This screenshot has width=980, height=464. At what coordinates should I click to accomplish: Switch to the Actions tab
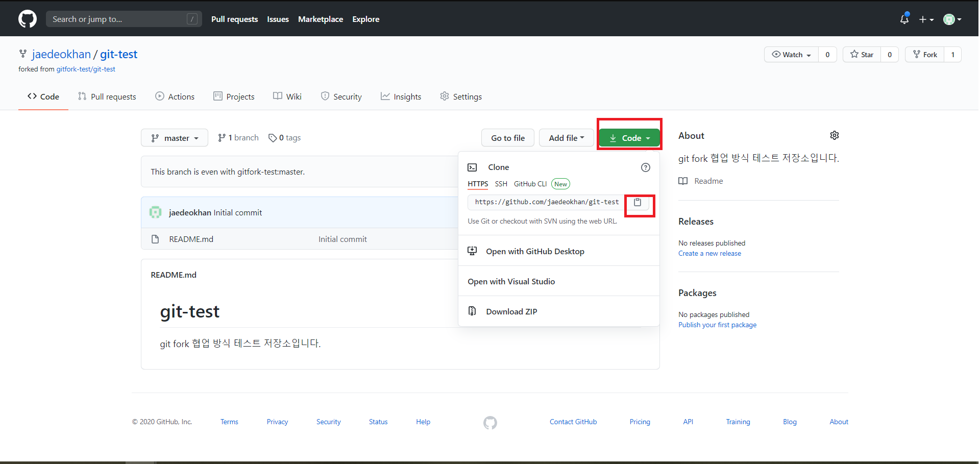pos(175,96)
